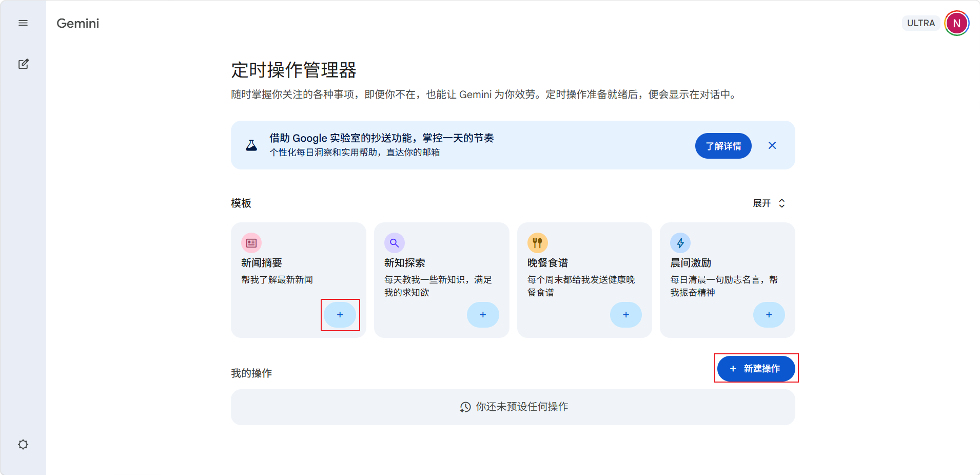This screenshot has width=980, height=475.
Task: Click the lab flask icon in banner
Action: click(251, 145)
